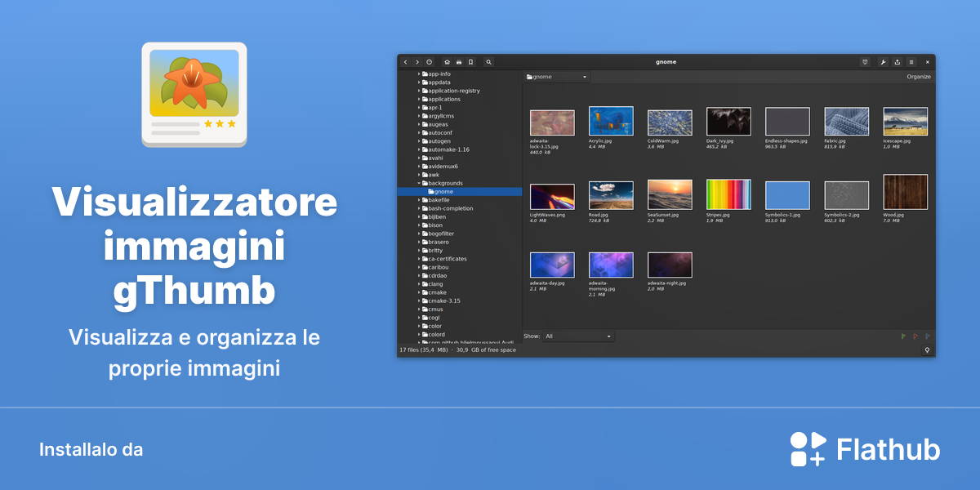Open the bookmarks icon in toolbar

[x=470, y=62]
